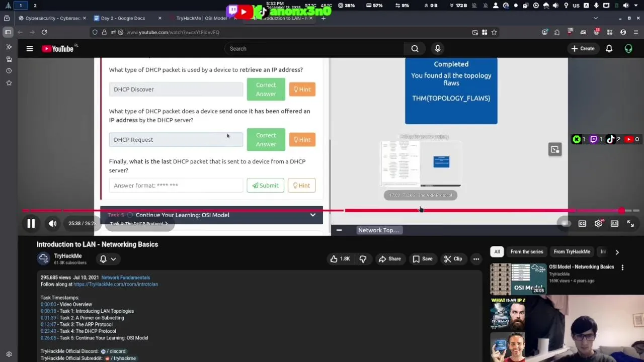Go to YouTube home via logo

tap(58, 49)
